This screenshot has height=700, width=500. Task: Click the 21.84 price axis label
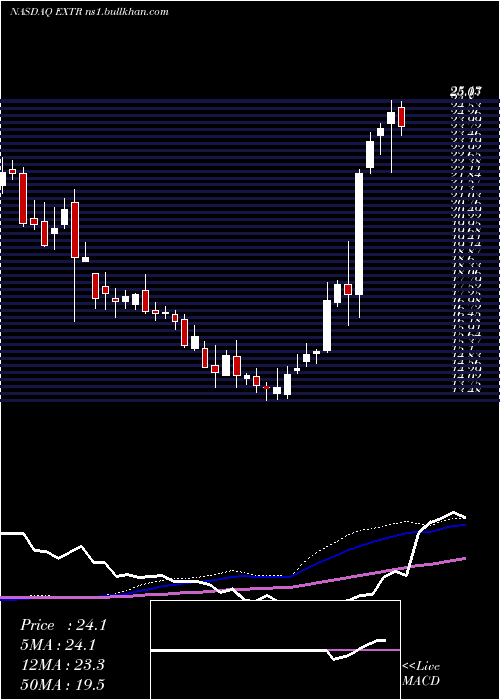click(x=467, y=174)
